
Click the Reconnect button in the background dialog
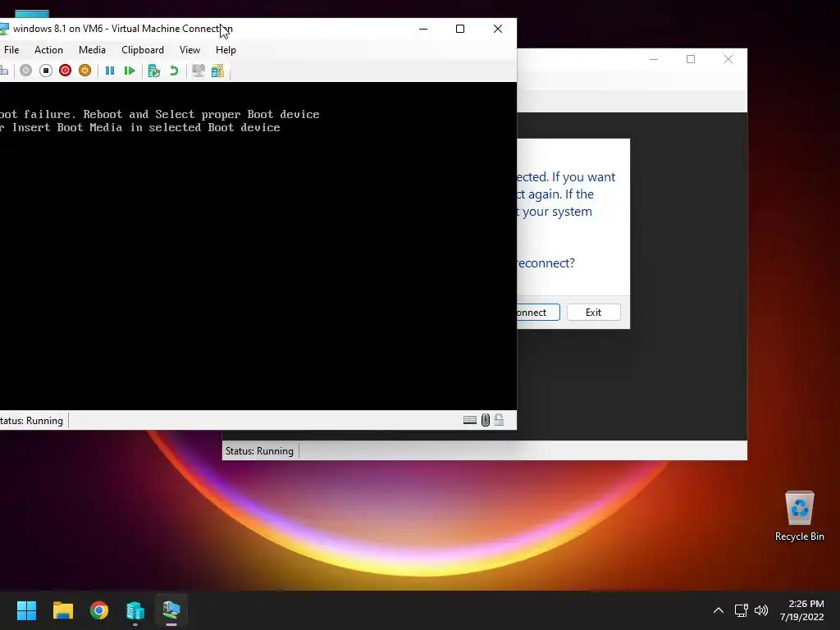click(538, 313)
